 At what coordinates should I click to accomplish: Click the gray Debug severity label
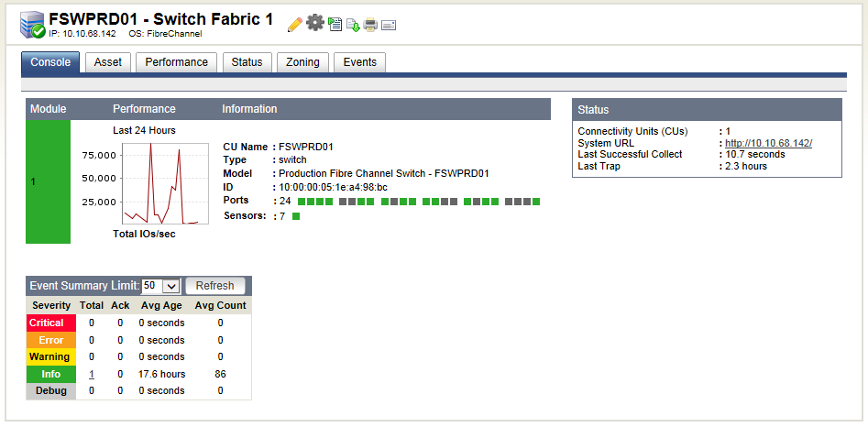coord(51,391)
